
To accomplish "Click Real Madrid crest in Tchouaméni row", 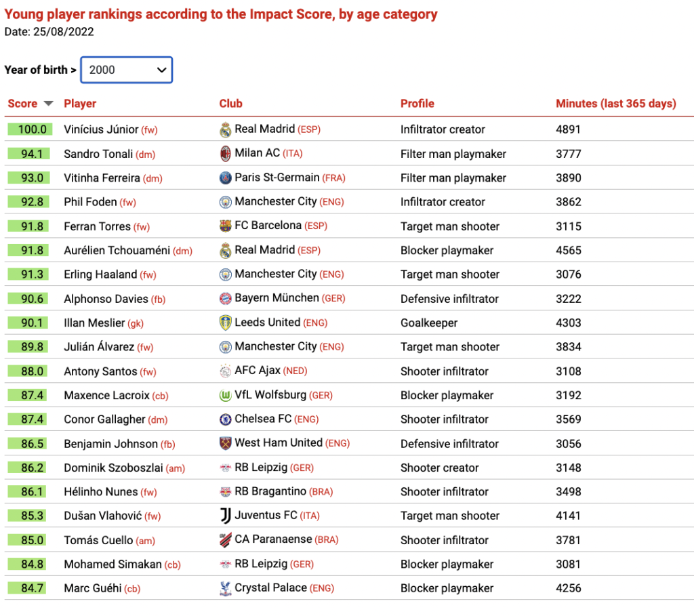I will click(x=225, y=251).
